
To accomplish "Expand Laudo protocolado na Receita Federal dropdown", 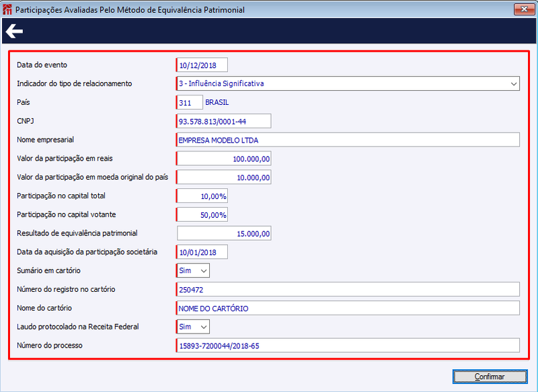I will [x=193, y=327].
